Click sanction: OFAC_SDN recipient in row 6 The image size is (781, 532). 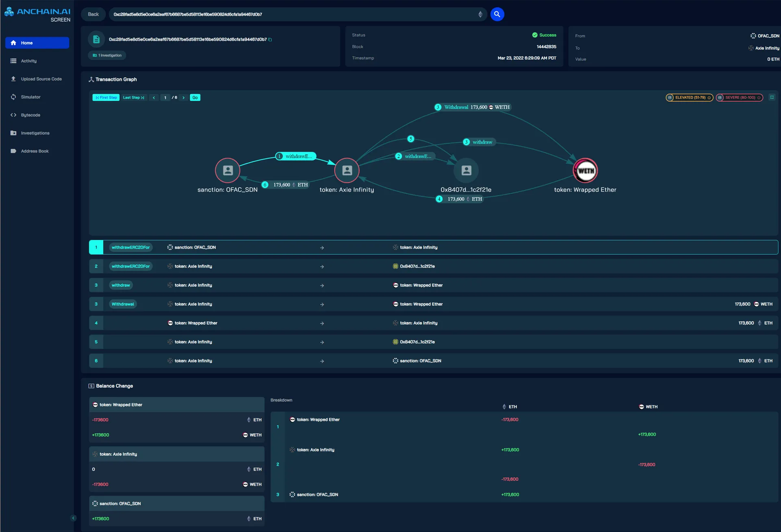click(x=421, y=361)
